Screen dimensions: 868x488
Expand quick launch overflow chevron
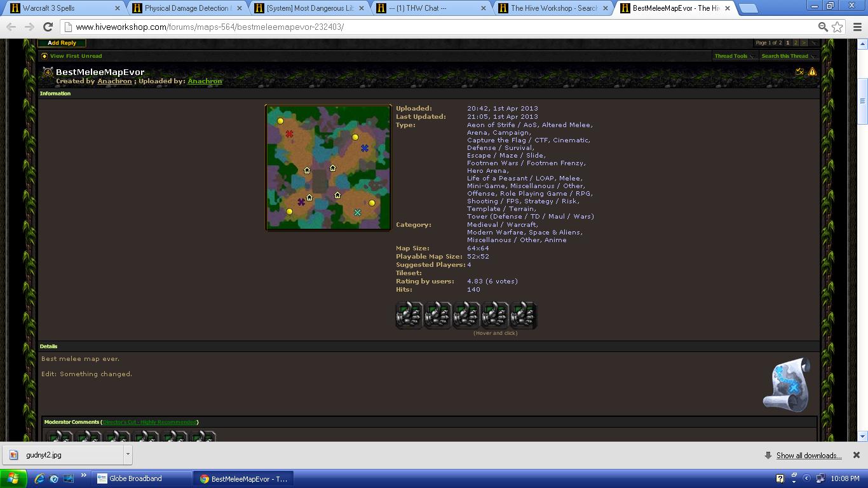(83, 475)
